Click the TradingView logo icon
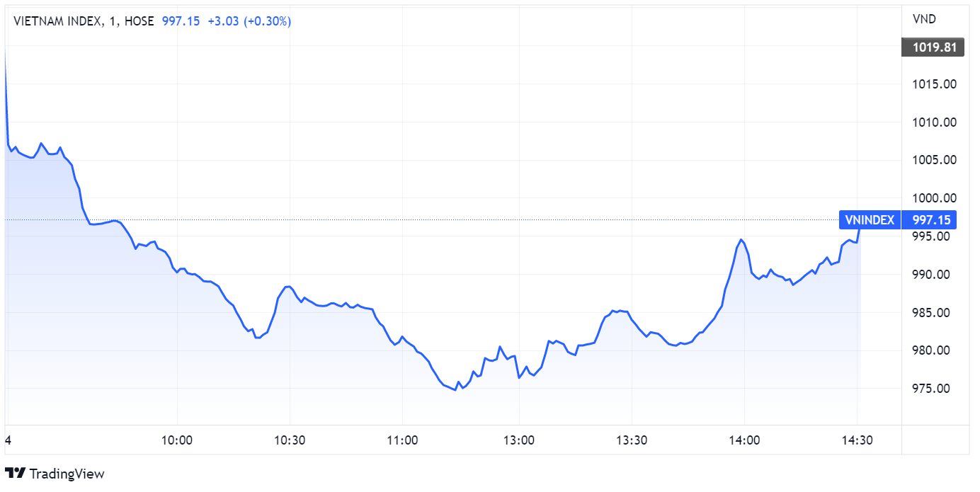980x492 pixels. [16, 474]
